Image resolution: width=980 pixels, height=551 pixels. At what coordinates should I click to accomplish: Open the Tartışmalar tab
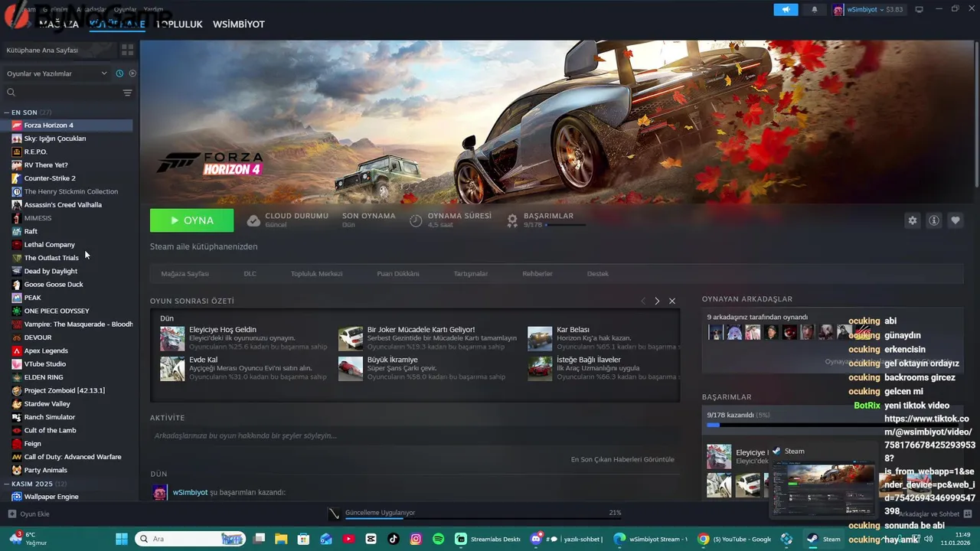pyautogui.click(x=471, y=273)
